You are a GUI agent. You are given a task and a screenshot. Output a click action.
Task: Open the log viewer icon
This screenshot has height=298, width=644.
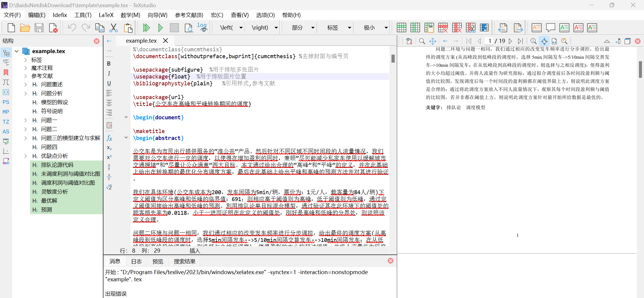click(x=202, y=27)
